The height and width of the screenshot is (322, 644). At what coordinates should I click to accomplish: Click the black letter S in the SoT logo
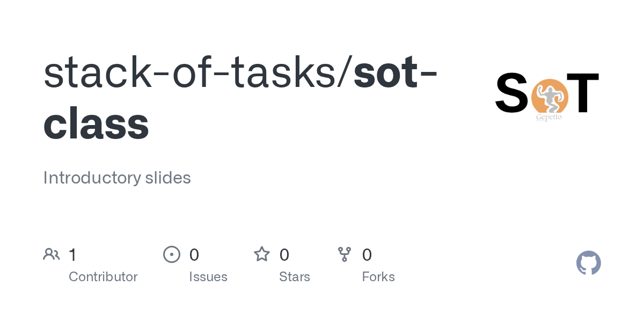512,93
